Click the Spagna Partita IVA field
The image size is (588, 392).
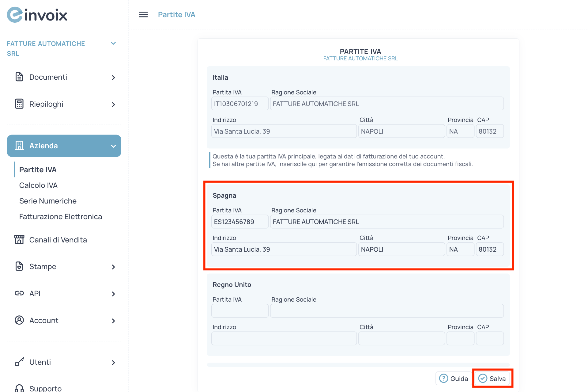point(239,222)
